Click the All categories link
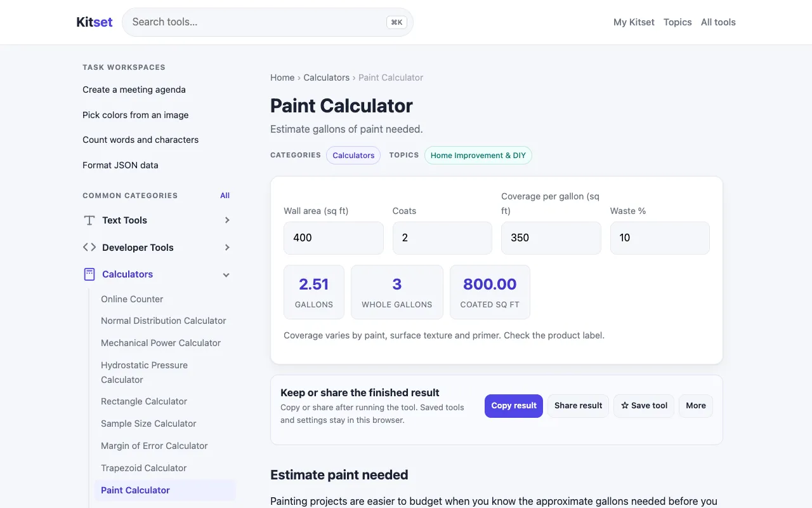Viewport: 812px width, 508px height. pos(225,196)
